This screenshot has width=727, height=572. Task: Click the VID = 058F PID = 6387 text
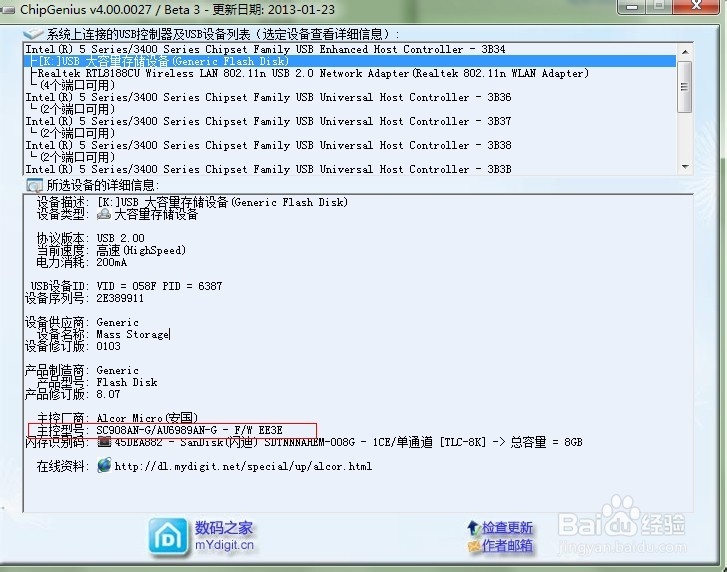click(x=159, y=286)
